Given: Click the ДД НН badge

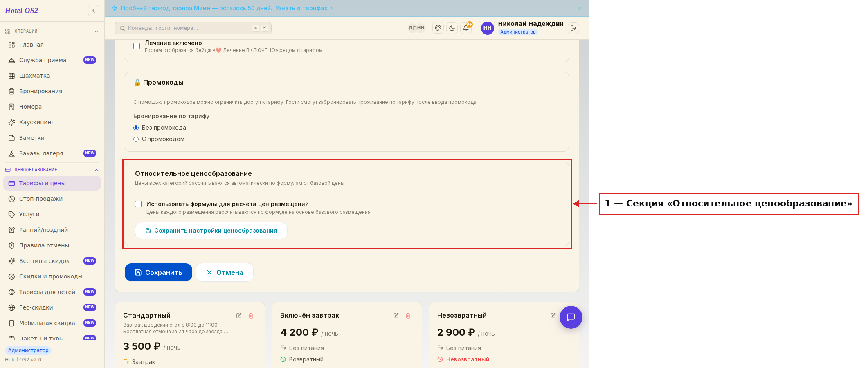Looking at the screenshot, I should (x=417, y=28).
